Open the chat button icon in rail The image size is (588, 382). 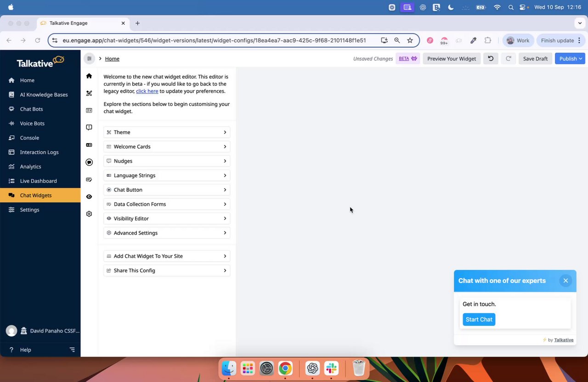(x=89, y=162)
